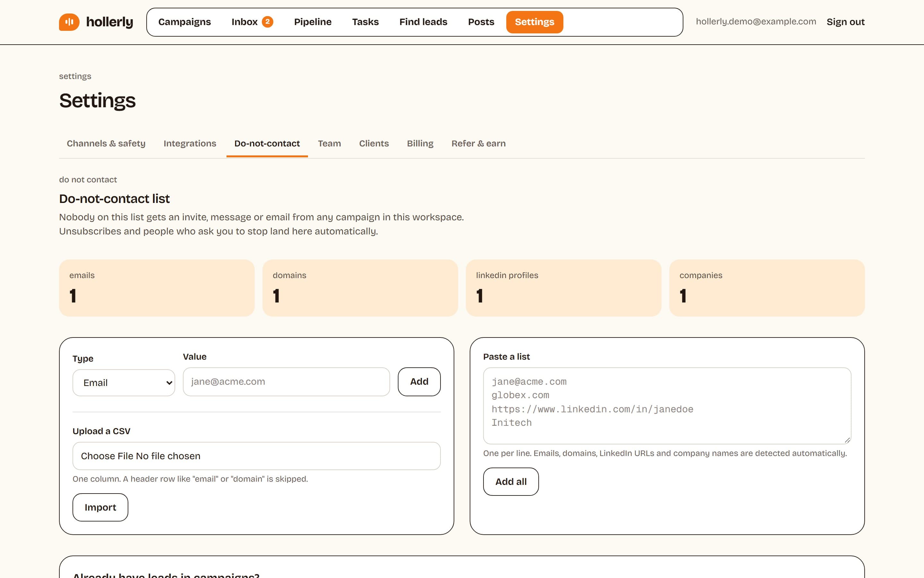
Task: Open Find leads
Action: tap(423, 22)
